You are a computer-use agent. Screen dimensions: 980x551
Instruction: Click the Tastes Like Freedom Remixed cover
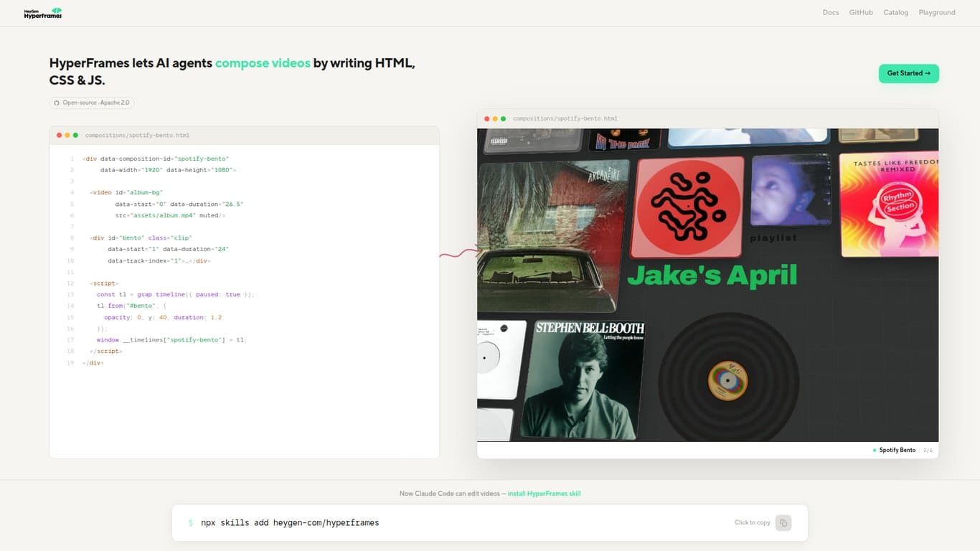pyautogui.click(x=890, y=204)
